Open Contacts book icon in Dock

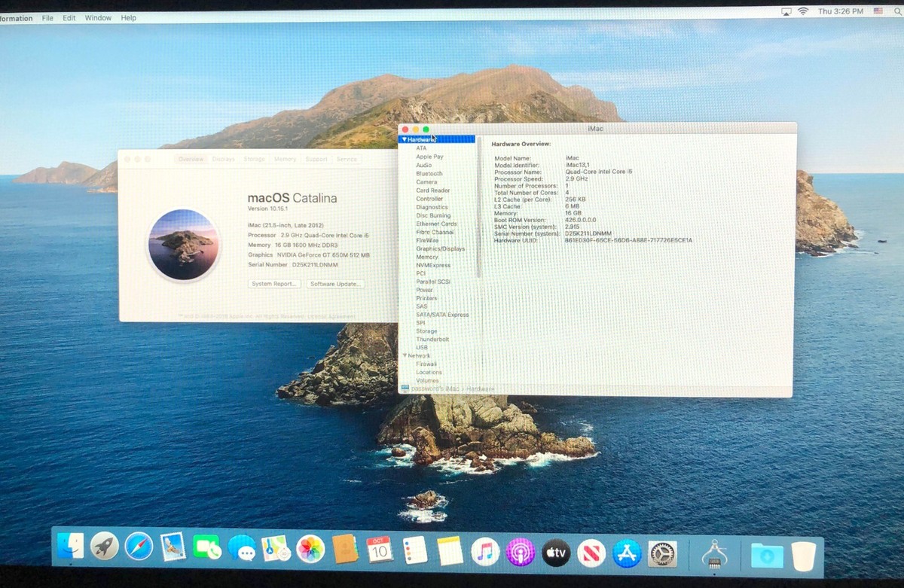[x=345, y=549]
